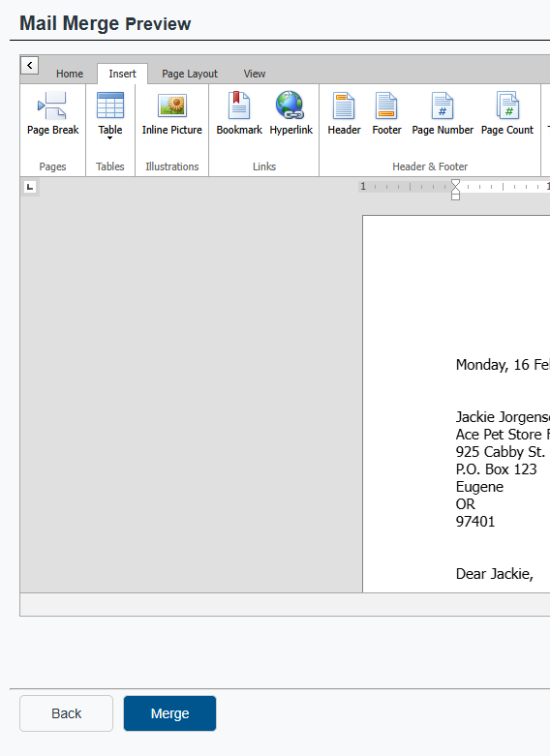This screenshot has height=756, width=550.
Task: Click the Merge button
Action: point(169,713)
